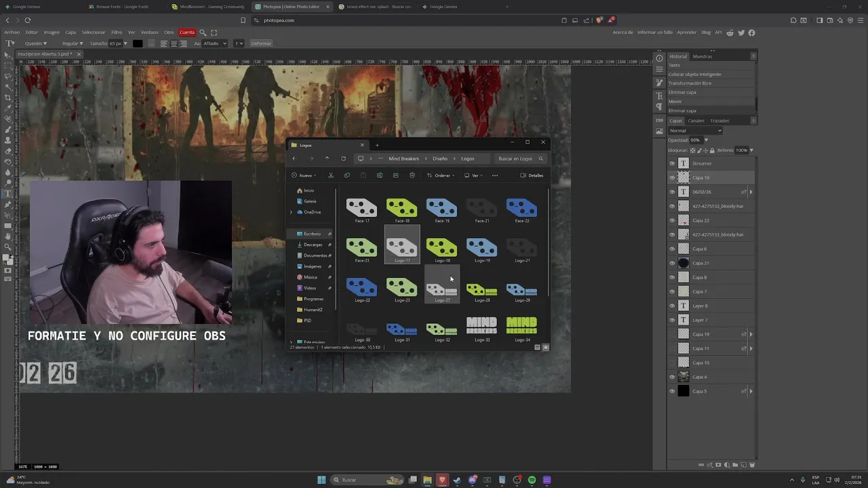Open the Regular font style dropdown
This screenshot has width=868, height=488.
click(x=73, y=43)
